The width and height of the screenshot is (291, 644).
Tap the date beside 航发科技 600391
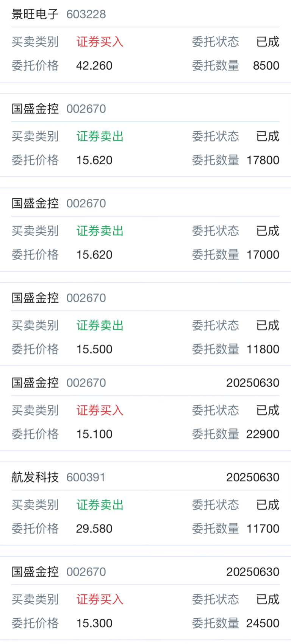253,477
